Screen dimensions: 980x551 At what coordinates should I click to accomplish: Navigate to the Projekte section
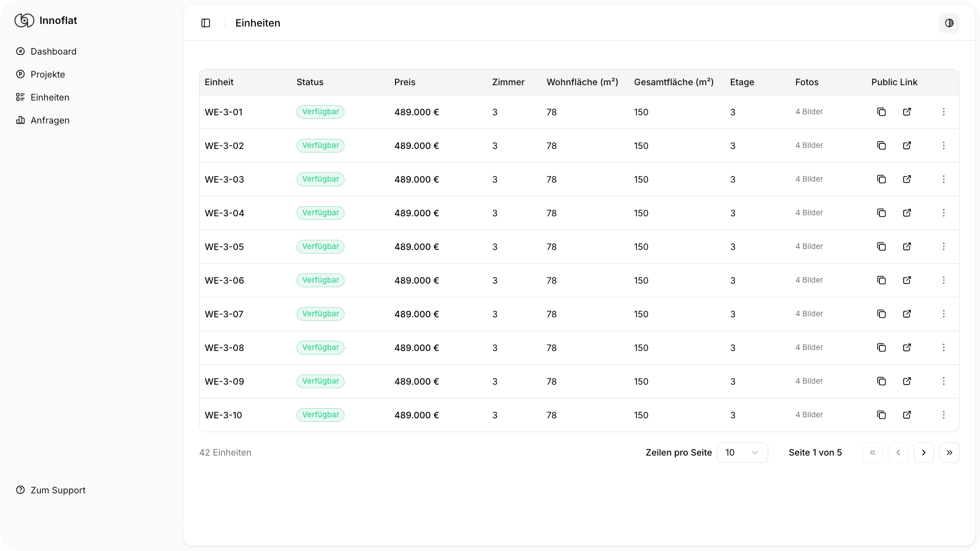click(x=47, y=74)
